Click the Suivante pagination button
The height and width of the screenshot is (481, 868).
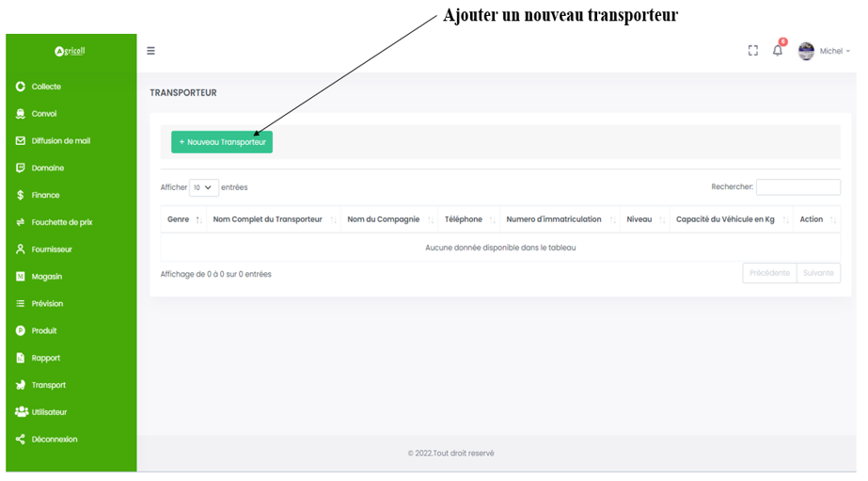coord(818,273)
